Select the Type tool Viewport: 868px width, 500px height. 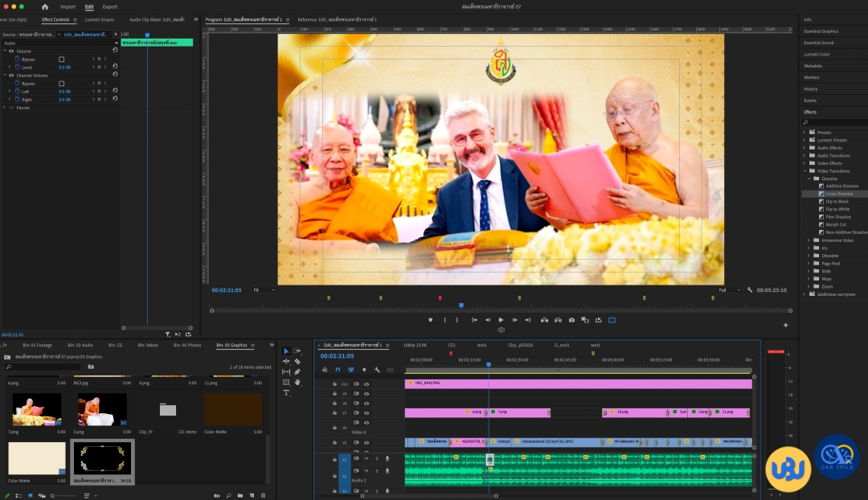pos(287,393)
